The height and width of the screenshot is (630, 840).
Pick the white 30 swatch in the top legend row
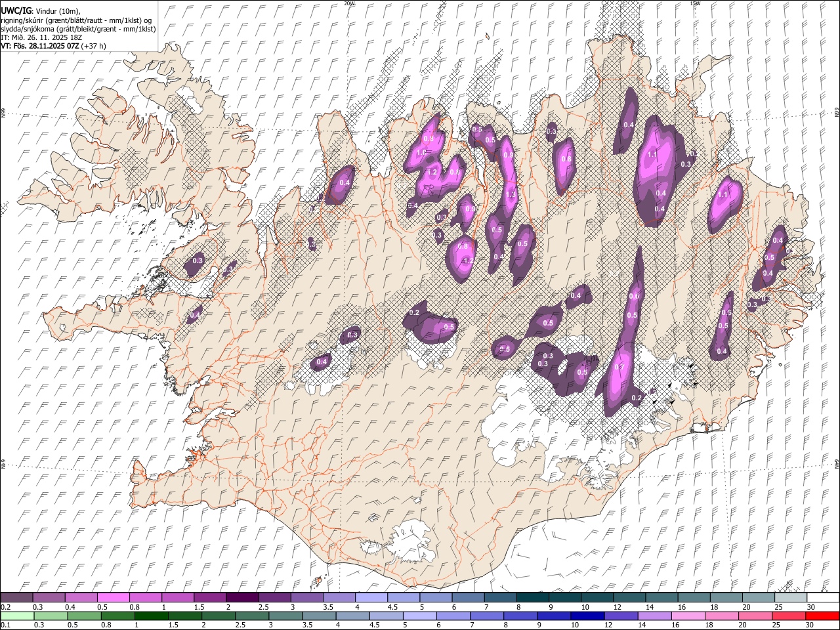click(823, 597)
